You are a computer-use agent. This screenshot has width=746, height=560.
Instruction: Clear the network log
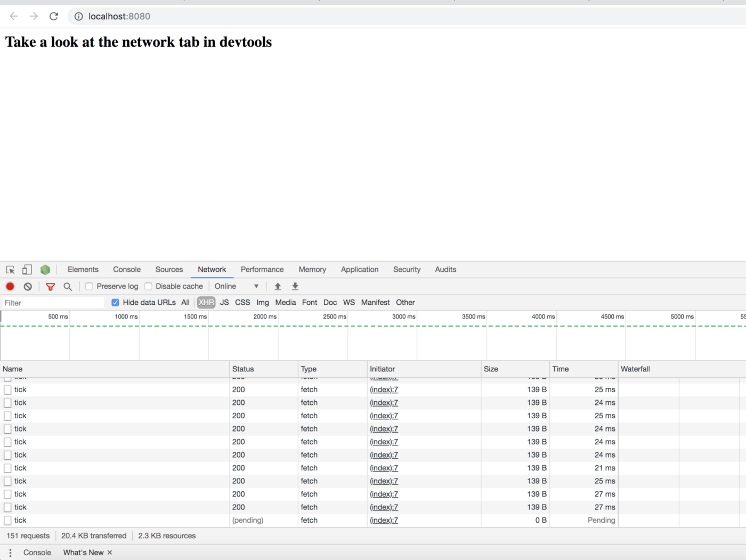click(x=28, y=286)
